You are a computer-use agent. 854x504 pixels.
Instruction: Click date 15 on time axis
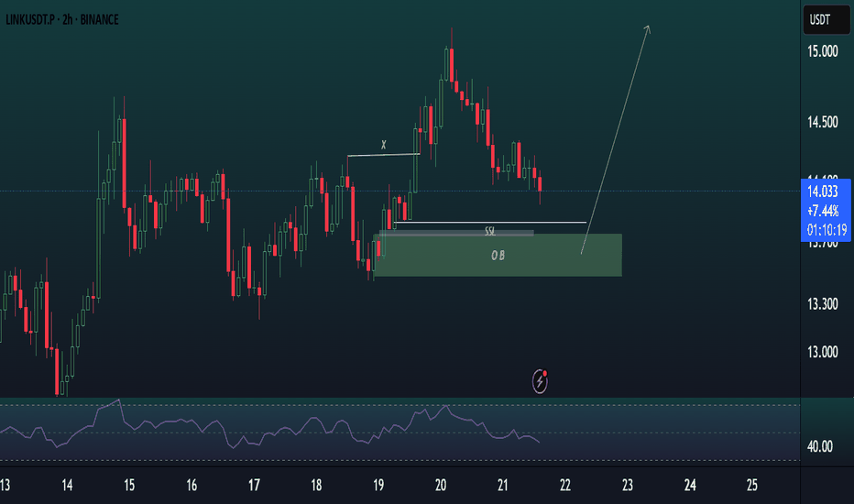click(129, 485)
